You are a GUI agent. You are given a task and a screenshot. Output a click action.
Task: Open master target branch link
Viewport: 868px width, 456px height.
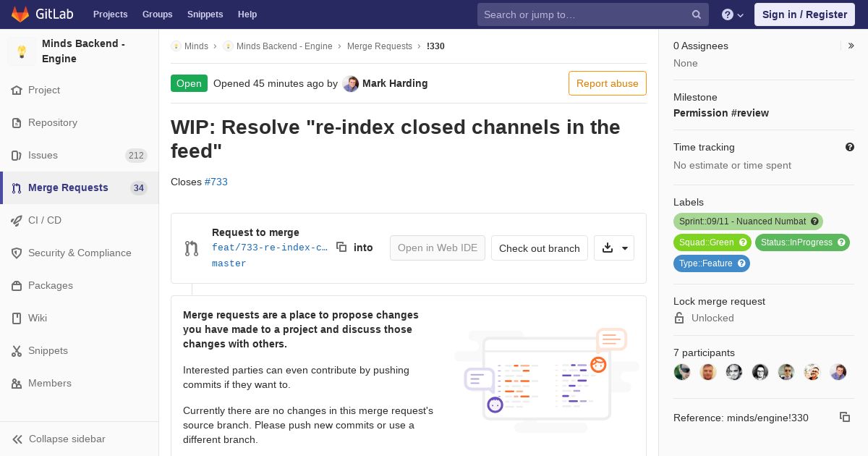229,263
